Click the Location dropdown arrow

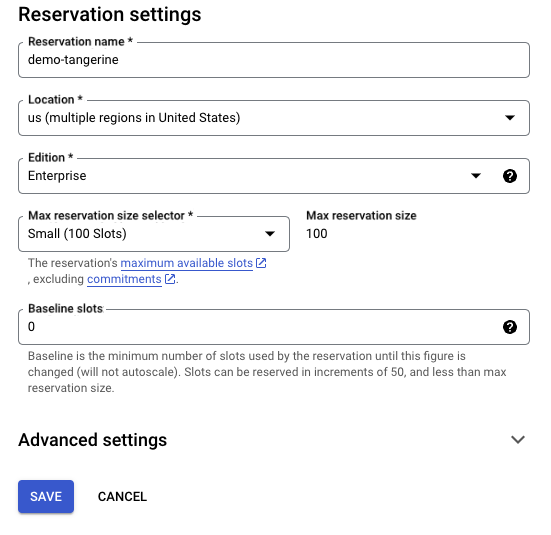[x=510, y=118]
